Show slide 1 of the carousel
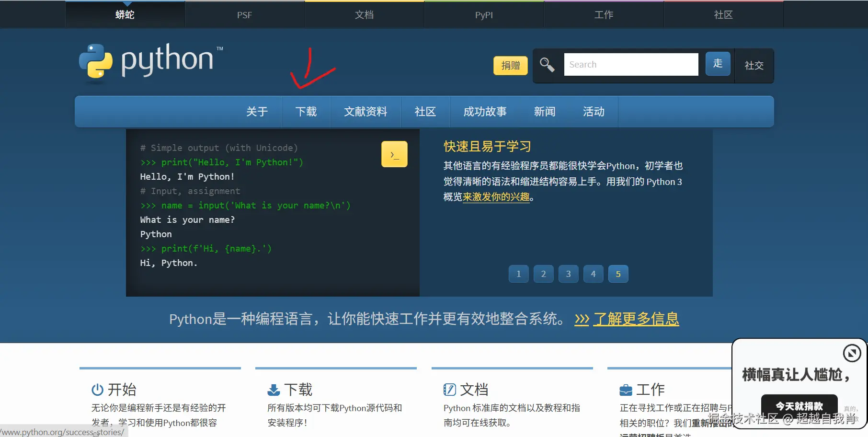 click(519, 274)
